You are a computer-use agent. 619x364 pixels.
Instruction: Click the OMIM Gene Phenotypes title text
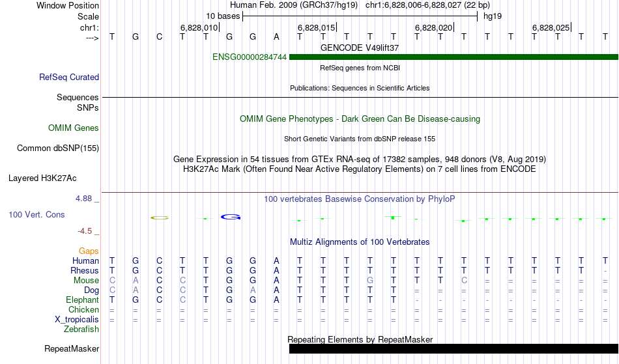click(360, 119)
